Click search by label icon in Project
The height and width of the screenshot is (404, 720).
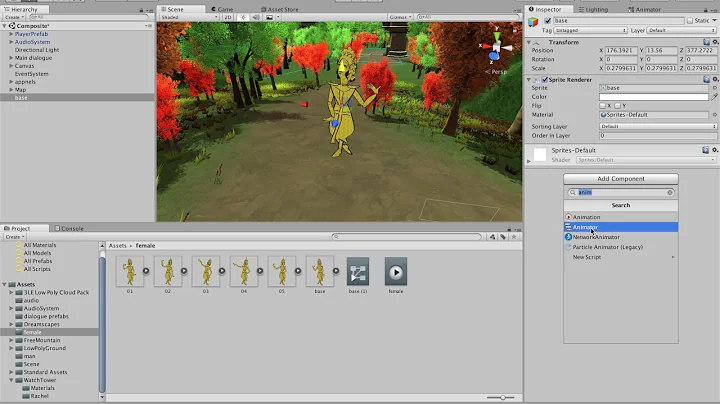point(503,237)
